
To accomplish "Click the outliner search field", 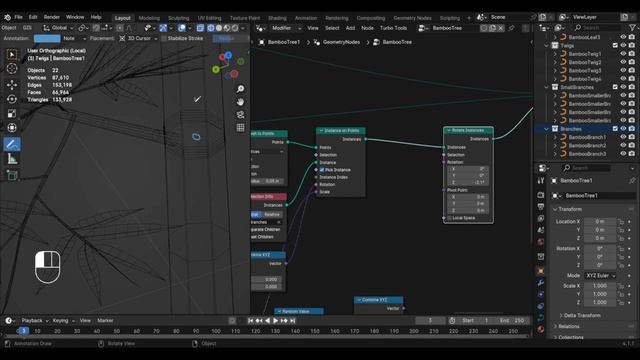I will (x=598, y=27).
